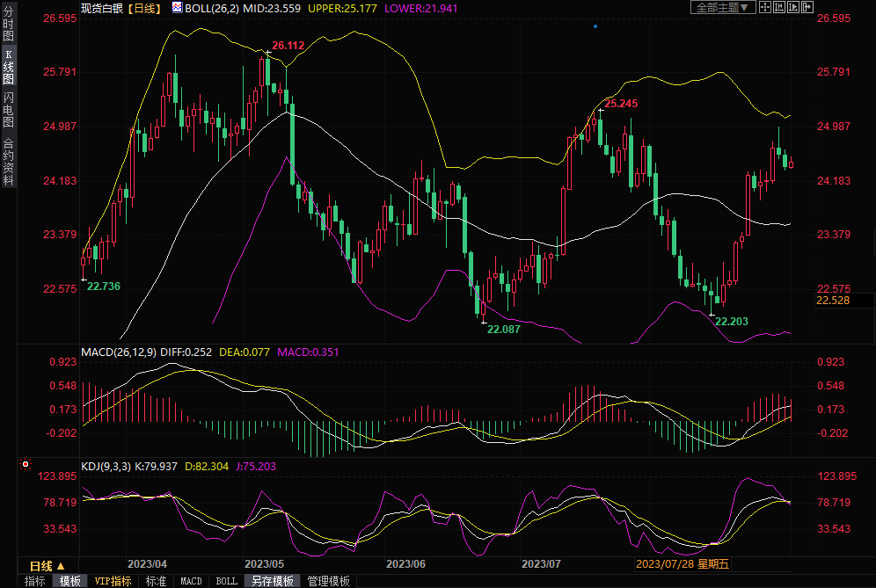The height and width of the screenshot is (588, 876).
Task: Click the crosshair cursor icon in top toolbar
Action: [765, 7]
